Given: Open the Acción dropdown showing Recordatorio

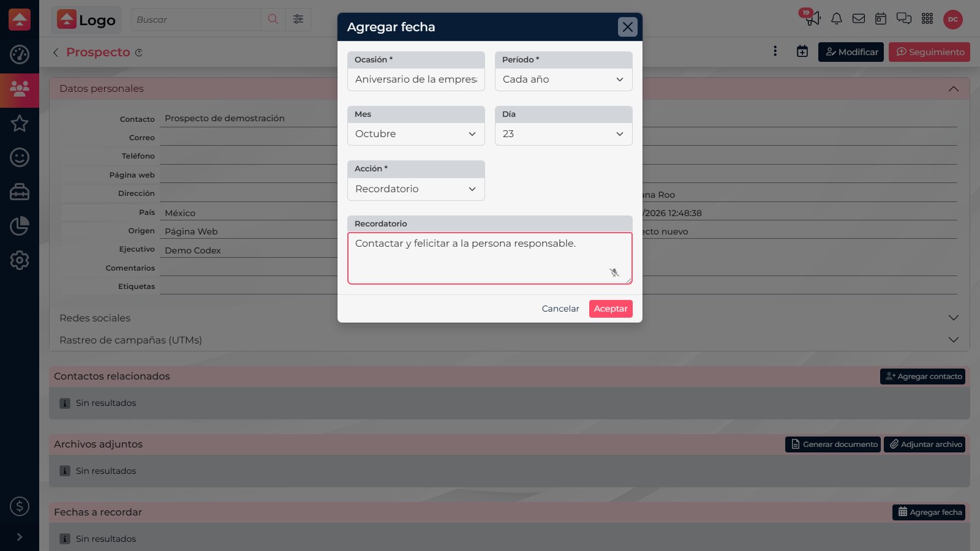Looking at the screenshot, I should [416, 189].
